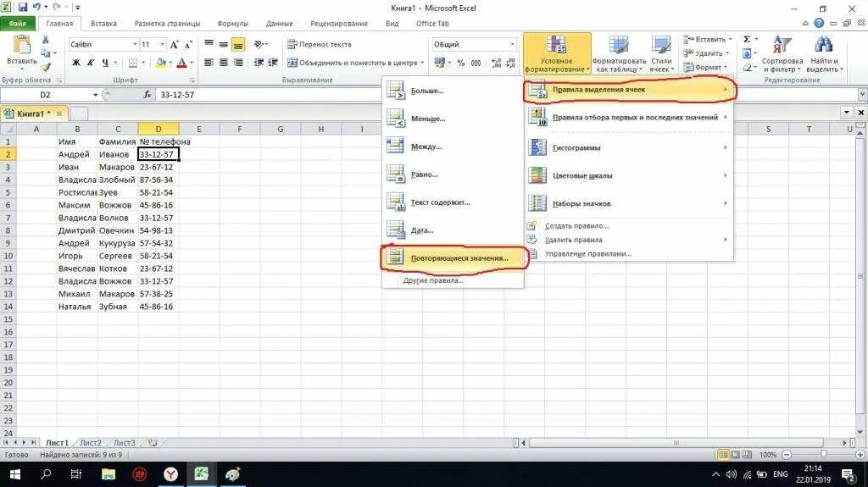This screenshot has width=868, height=487.
Task: Click the Save icon in quick access toolbar
Action: click(x=23, y=8)
